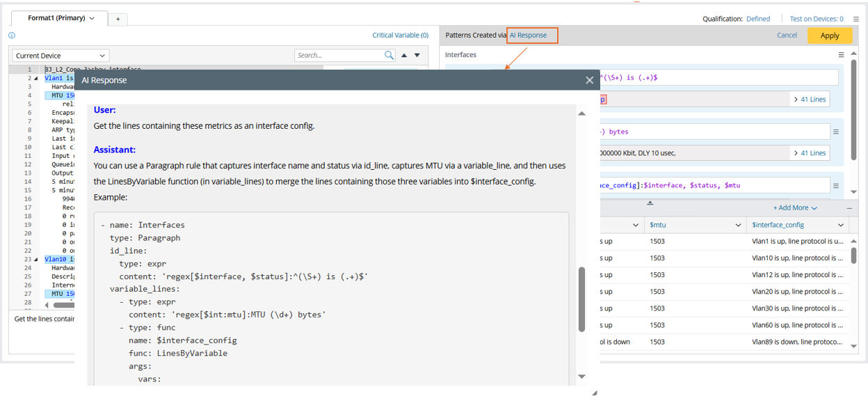This screenshot has height=401, width=868.
Task: Open the Current Device dropdown
Action: tap(61, 56)
